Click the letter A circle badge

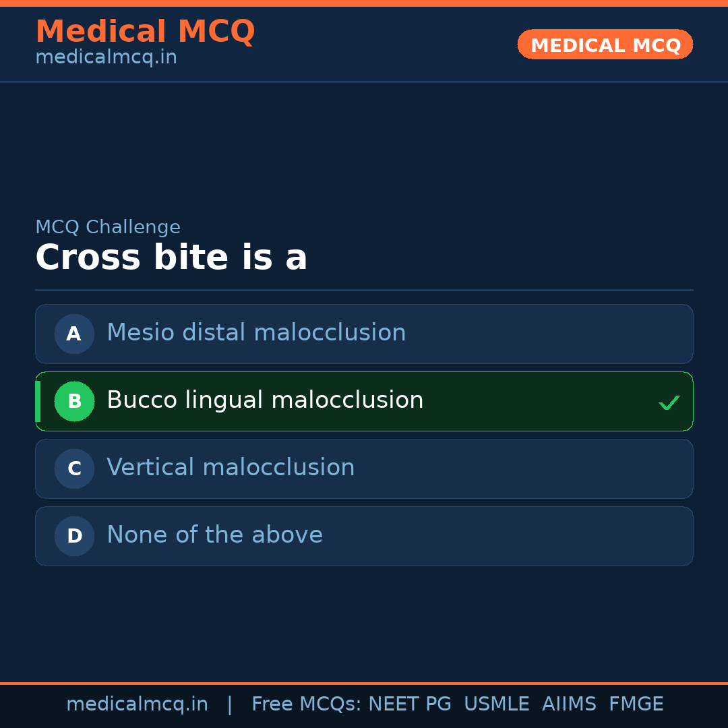click(74, 334)
